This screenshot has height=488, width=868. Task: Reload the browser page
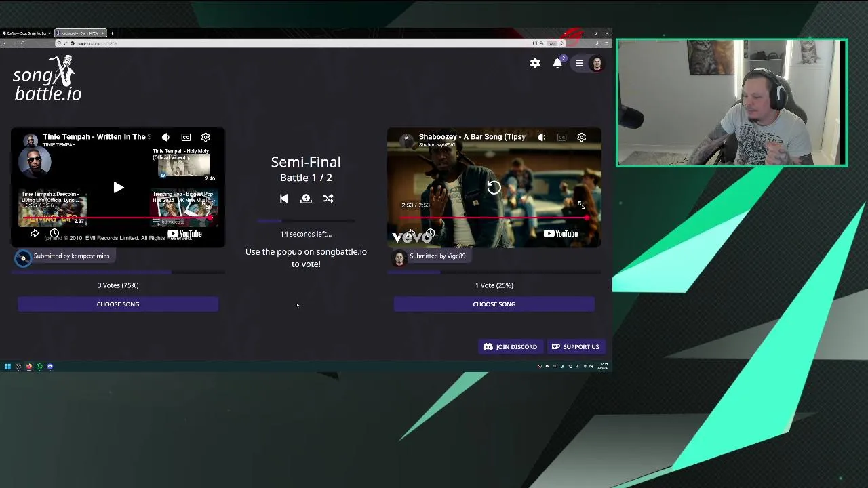tap(22, 43)
